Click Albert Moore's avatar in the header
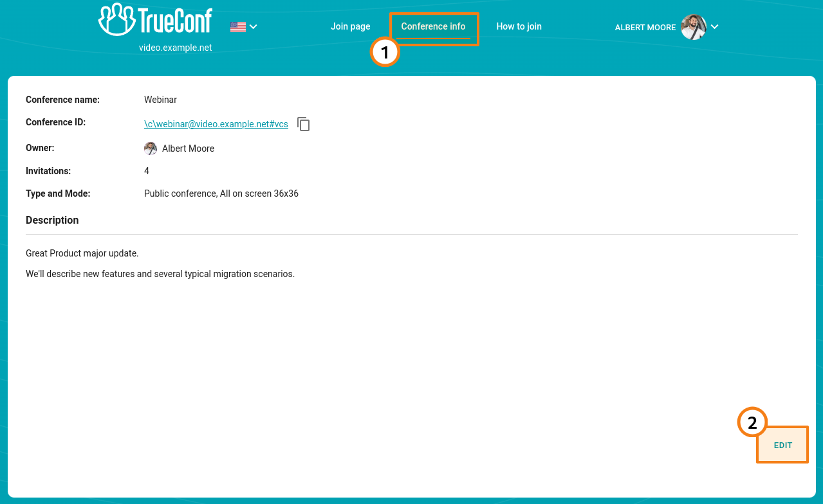 click(x=694, y=27)
